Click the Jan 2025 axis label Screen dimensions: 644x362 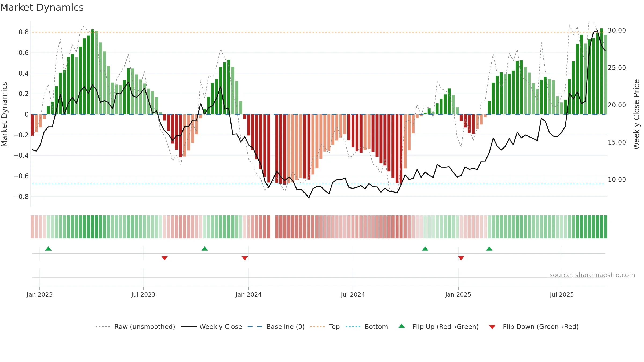458,294
